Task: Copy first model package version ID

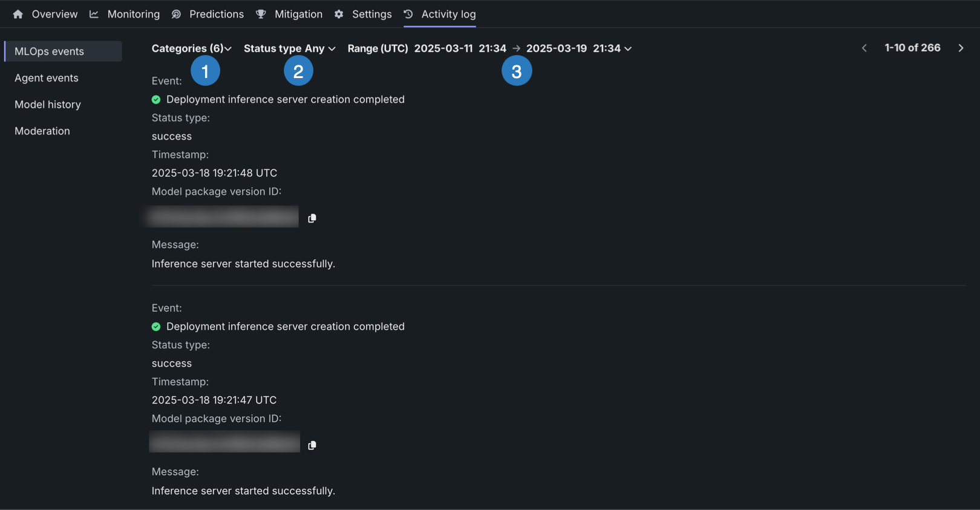Action: pyautogui.click(x=312, y=218)
